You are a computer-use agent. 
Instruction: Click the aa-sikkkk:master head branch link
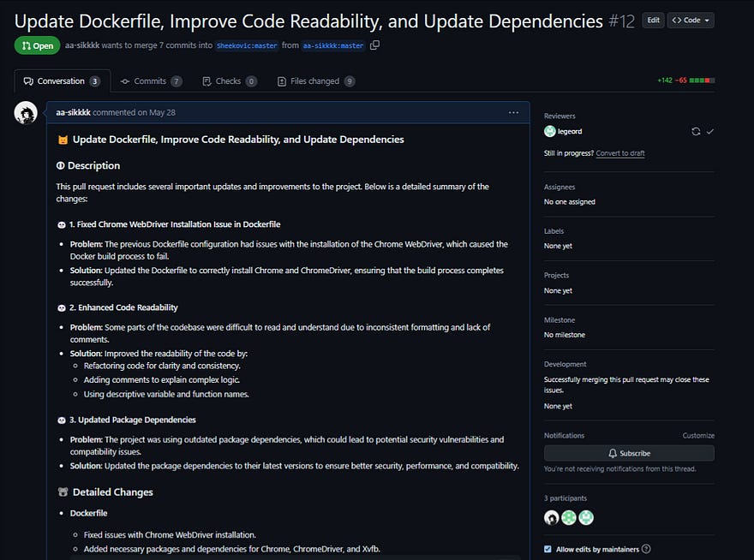click(x=333, y=45)
